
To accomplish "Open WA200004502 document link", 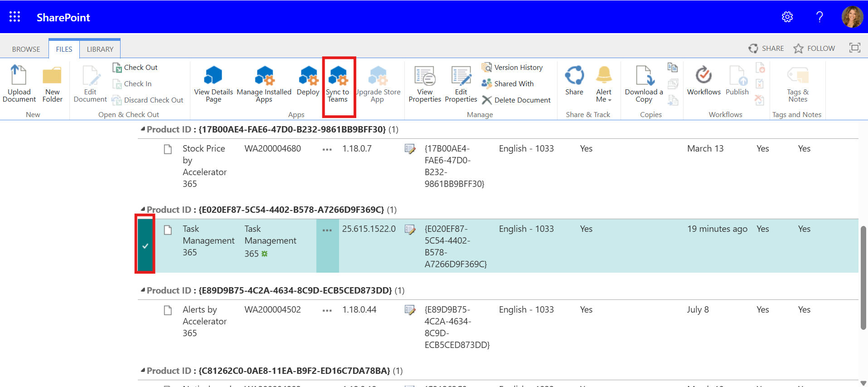I will click(272, 309).
